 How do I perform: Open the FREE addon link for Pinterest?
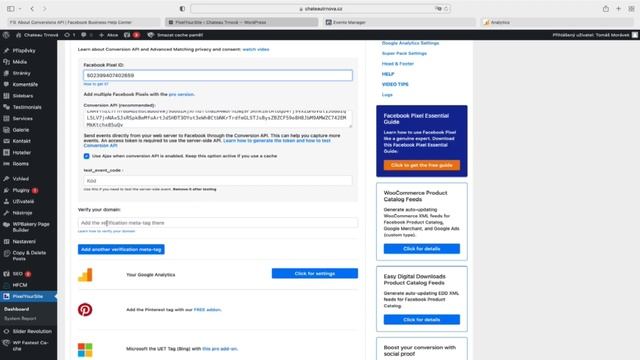tap(207, 310)
